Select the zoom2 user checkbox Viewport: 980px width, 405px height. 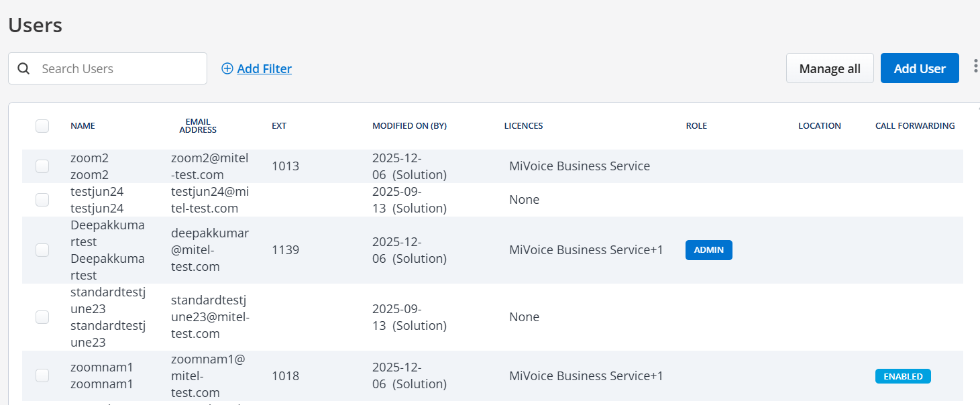42,166
